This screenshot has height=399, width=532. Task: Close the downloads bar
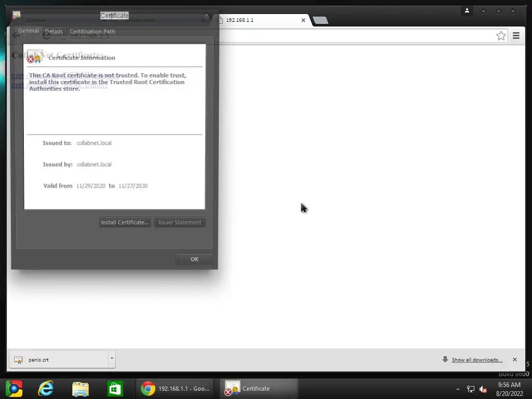pyautogui.click(x=515, y=360)
